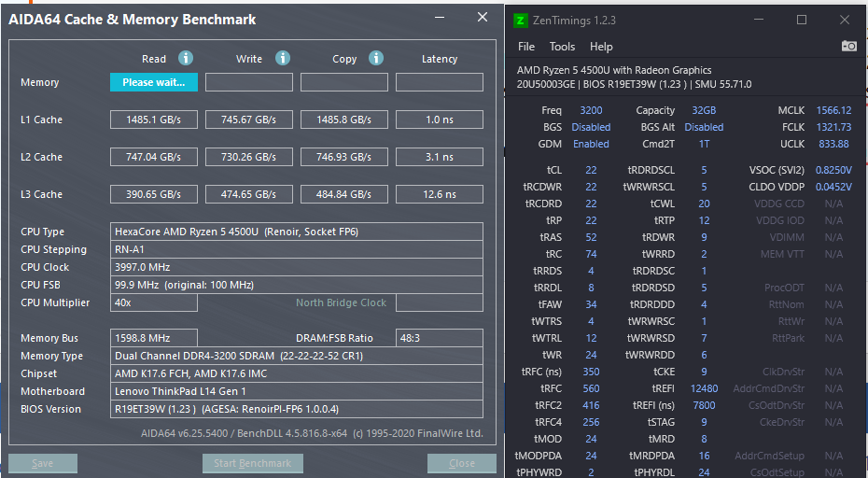Viewport: 868px width, 478px height.
Task: Click the Close button in AIDA64
Action: (462, 463)
